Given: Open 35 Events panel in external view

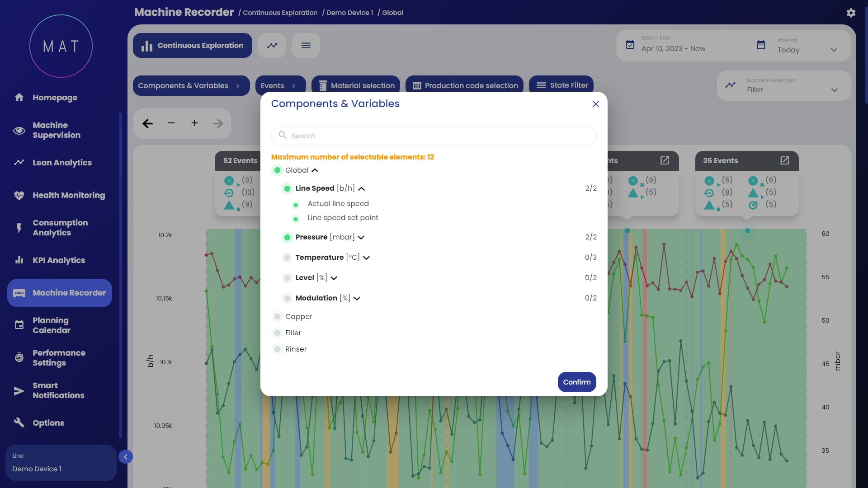Looking at the screenshot, I should pos(785,160).
